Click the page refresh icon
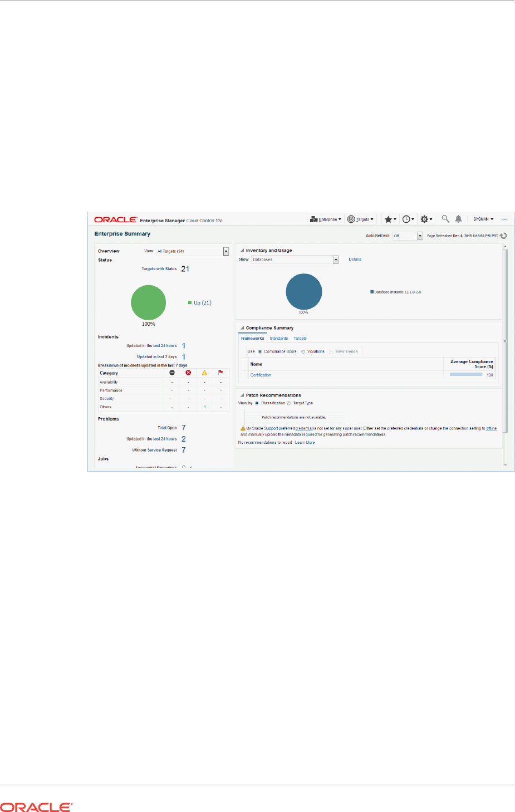 pos(503,236)
